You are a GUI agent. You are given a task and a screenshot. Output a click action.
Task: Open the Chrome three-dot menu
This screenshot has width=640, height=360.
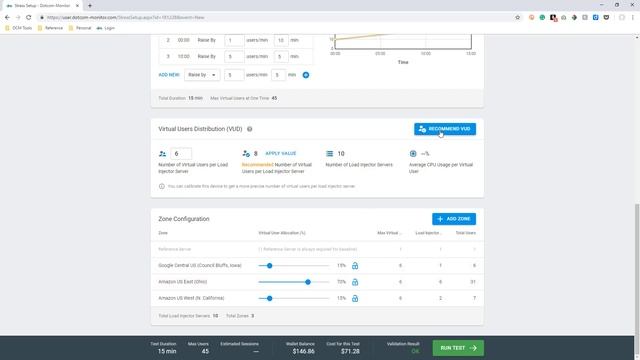coord(633,18)
